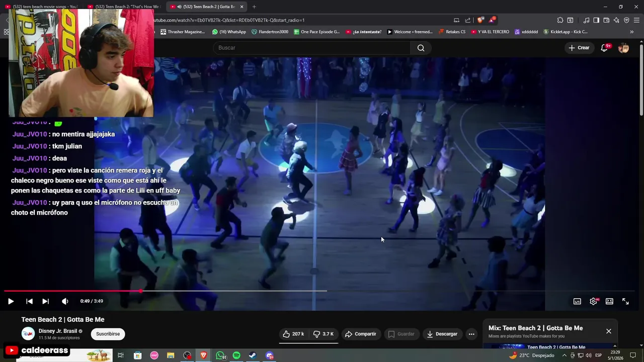Mute the video volume
The image size is (644, 362).
point(65,301)
